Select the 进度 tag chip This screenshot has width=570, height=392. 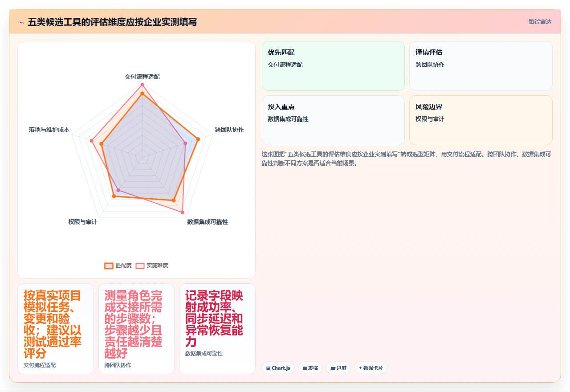tap(338, 368)
